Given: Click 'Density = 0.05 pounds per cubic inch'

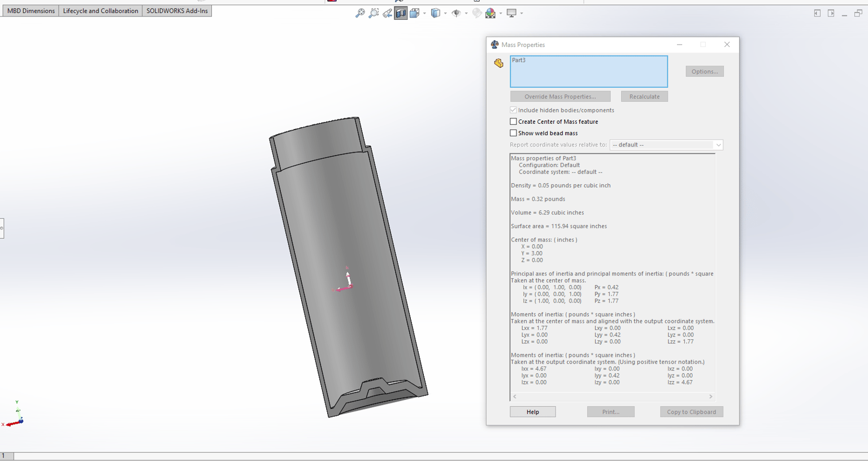Looking at the screenshot, I should [x=561, y=186].
